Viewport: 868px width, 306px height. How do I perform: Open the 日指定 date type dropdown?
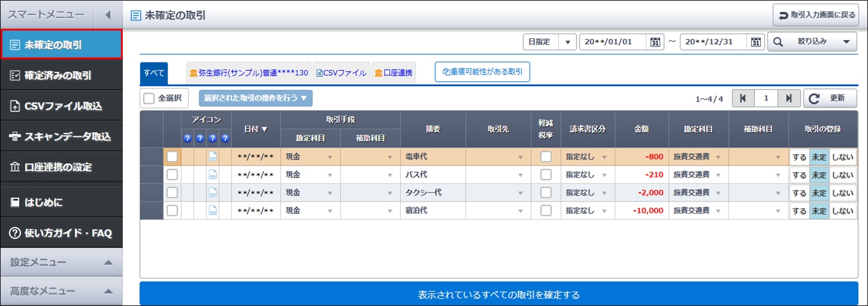click(549, 42)
